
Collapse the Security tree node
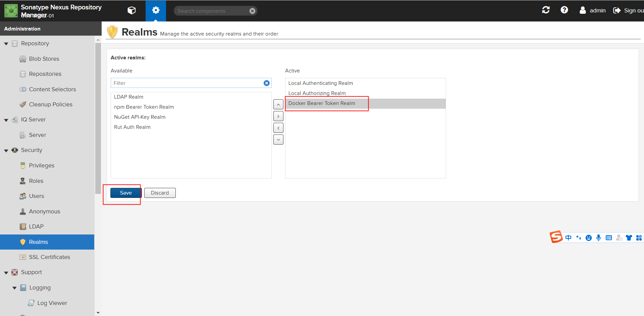(6, 150)
